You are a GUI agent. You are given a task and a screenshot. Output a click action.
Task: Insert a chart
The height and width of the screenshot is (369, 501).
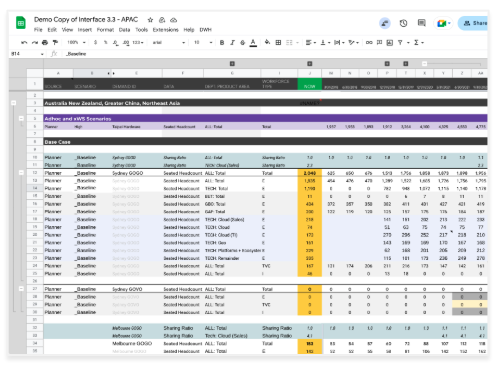pos(390,43)
